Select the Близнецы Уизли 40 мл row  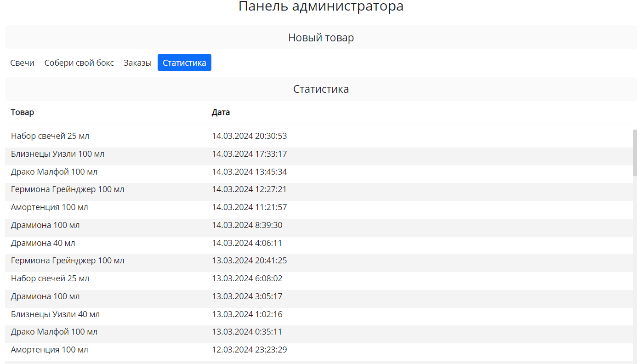55,314
